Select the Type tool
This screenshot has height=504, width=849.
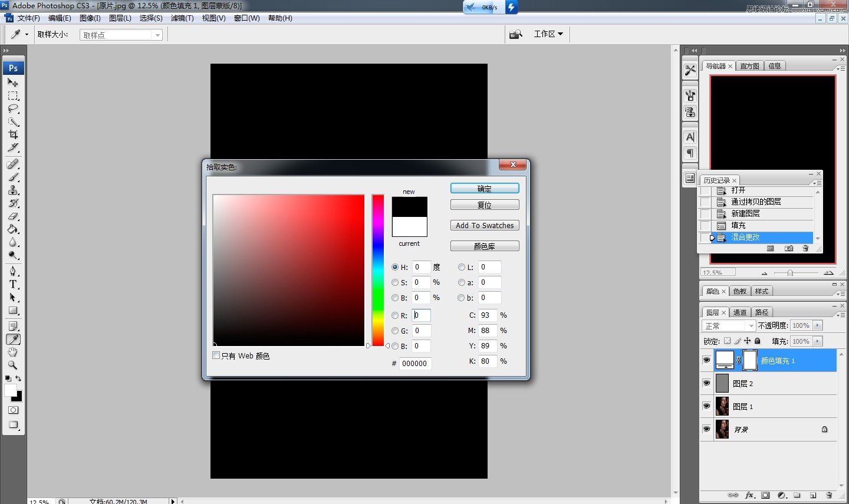(13, 284)
